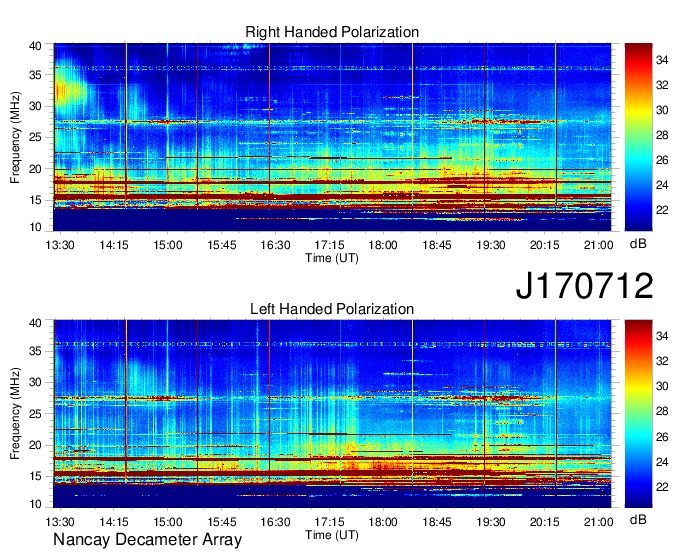Image resolution: width=680 pixels, height=552 pixels.
Task: Click 18:45 time tick on Left Handed plot
Action: coord(437,522)
